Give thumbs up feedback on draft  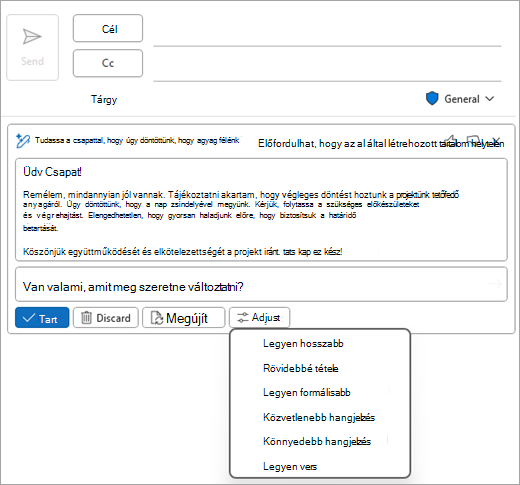[450, 140]
